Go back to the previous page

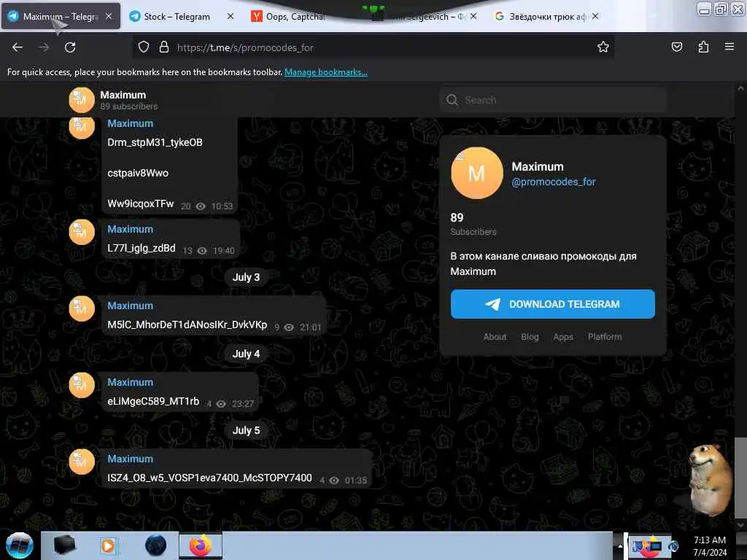18,47
